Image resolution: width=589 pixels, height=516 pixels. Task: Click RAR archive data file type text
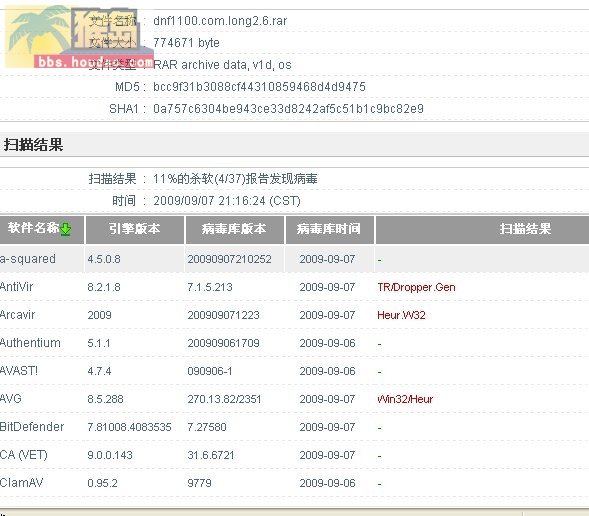222,65
